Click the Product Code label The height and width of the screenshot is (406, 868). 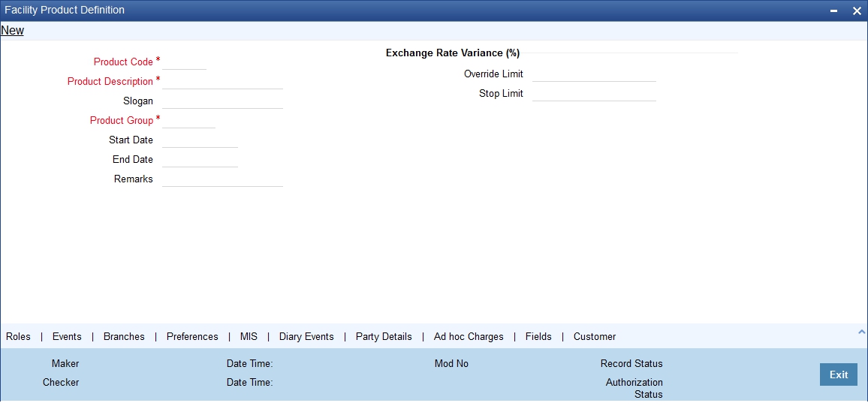pos(123,62)
